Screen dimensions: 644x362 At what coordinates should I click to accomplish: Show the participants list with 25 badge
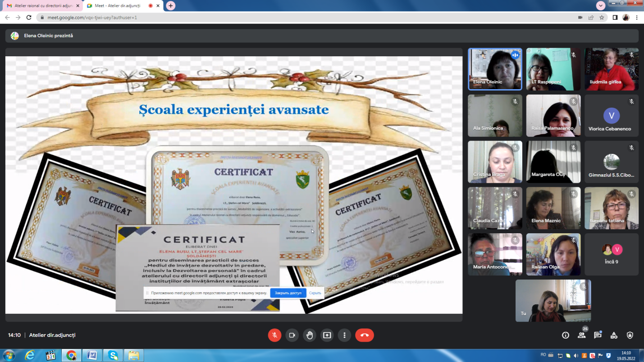point(582,335)
